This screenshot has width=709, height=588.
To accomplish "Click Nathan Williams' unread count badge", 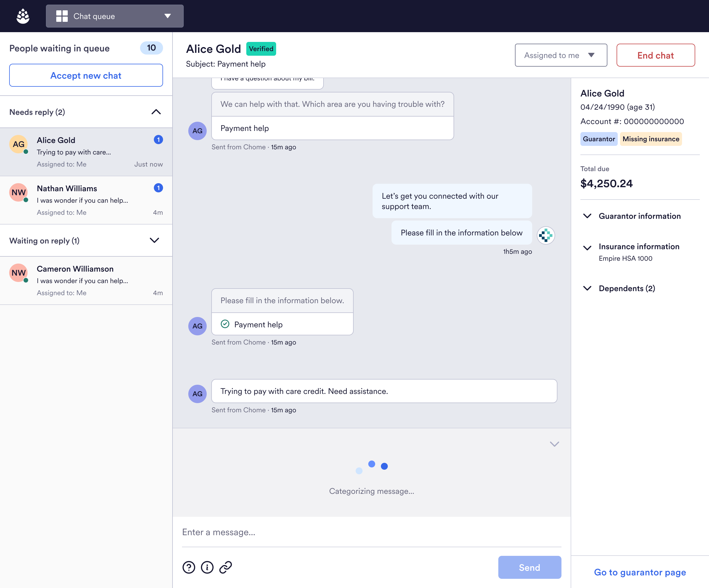I will tap(158, 188).
